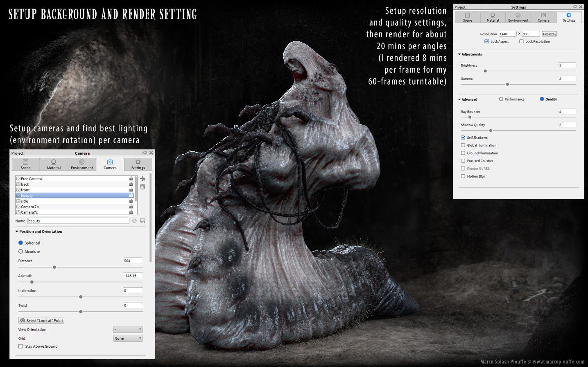
Task: Open Environment tab in Settings panel
Action: (518, 17)
